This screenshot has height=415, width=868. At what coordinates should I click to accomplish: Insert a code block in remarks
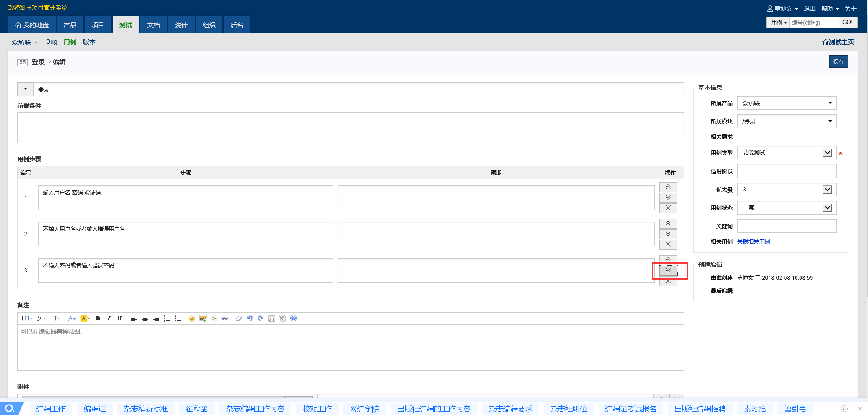214,318
